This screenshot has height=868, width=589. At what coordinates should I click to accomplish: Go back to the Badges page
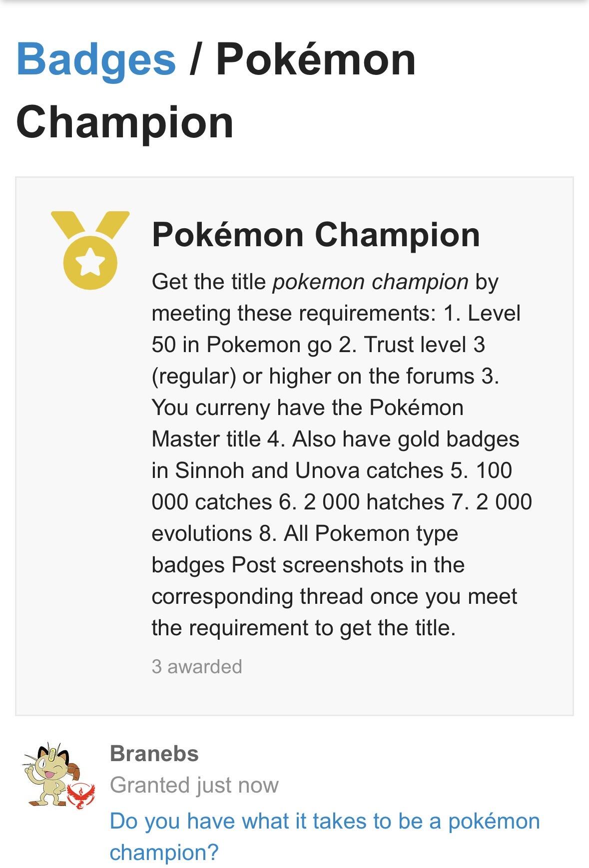[x=96, y=60]
